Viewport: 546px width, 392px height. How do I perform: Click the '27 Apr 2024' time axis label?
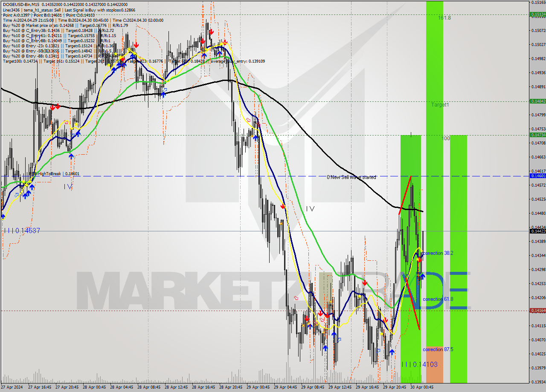point(12,387)
